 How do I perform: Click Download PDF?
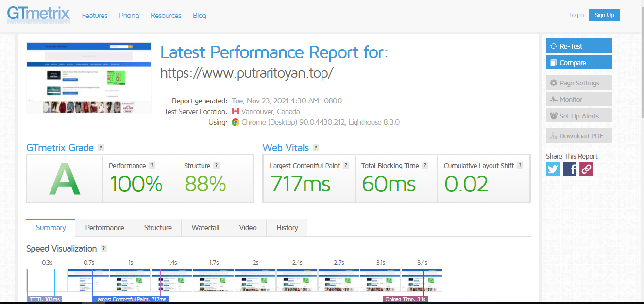tap(578, 136)
